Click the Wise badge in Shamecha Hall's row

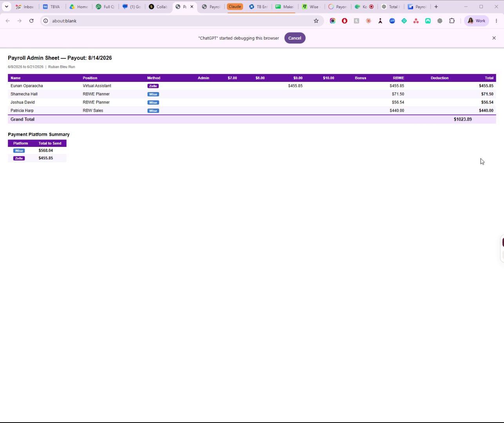pos(153,94)
